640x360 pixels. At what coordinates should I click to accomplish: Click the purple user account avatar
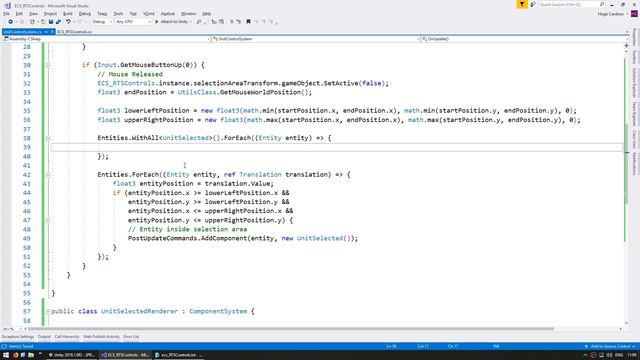pos(634,14)
